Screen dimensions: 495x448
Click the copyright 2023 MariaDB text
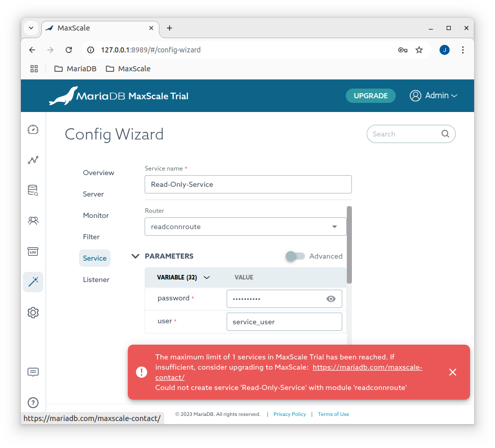[218, 414]
